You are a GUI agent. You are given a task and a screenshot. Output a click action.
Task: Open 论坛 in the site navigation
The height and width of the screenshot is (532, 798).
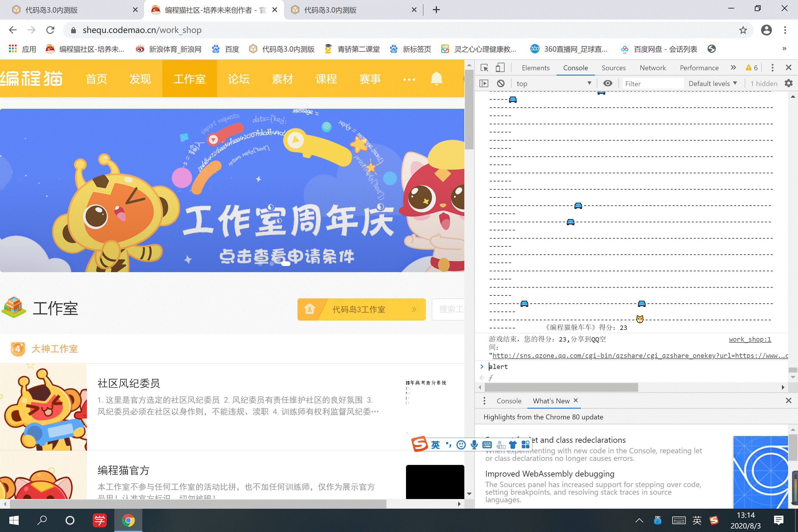pos(239,79)
